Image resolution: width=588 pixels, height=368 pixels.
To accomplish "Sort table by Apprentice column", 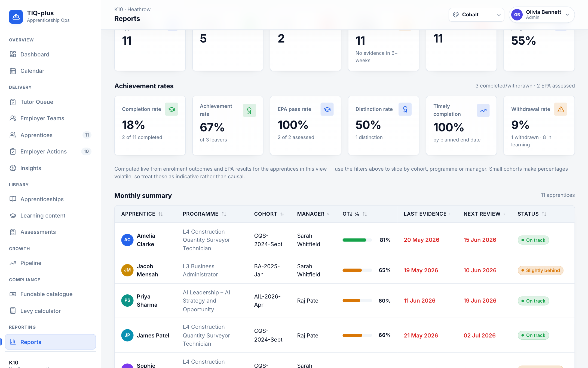I will 142,214.
